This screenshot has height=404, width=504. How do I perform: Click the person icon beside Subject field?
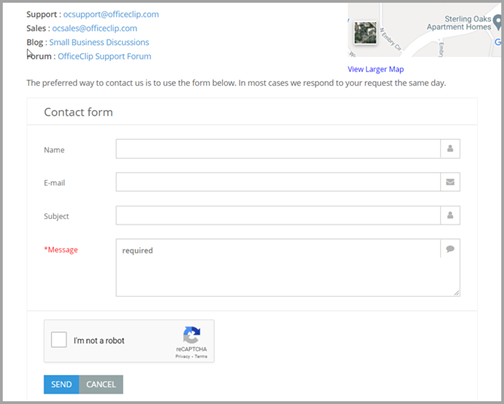click(x=450, y=215)
